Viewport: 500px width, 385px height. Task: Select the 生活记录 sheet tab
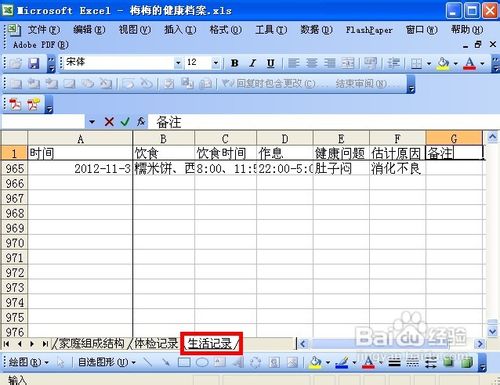pyautogui.click(x=210, y=343)
